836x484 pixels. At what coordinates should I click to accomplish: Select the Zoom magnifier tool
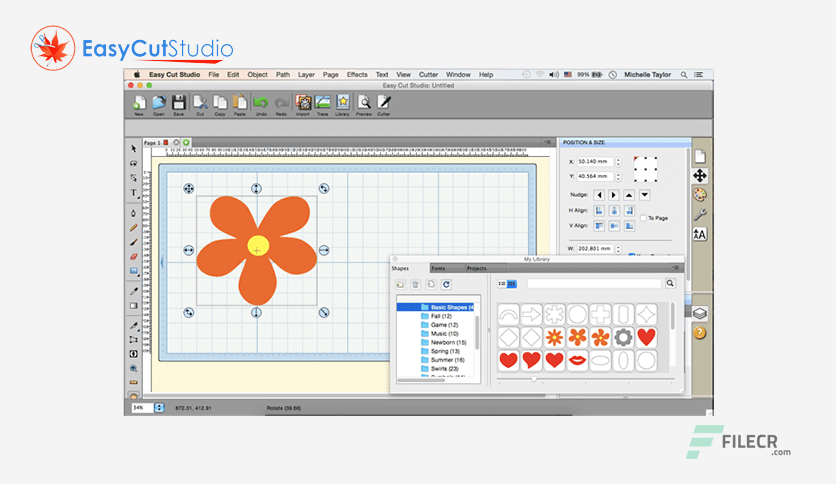coord(133,368)
